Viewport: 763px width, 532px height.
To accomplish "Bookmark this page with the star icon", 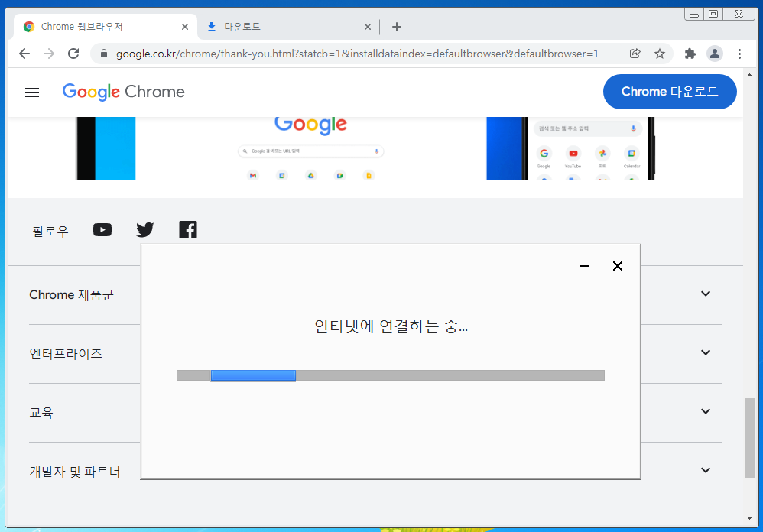I will coord(659,54).
